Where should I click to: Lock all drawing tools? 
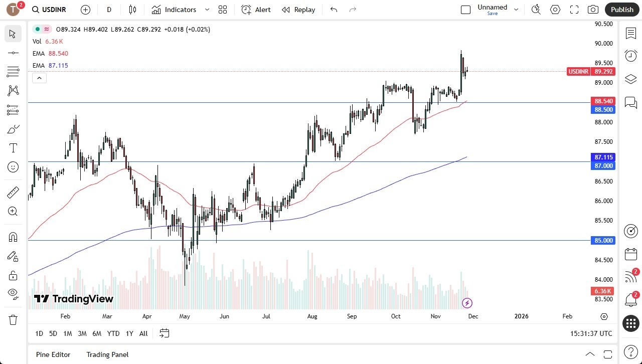(x=13, y=275)
